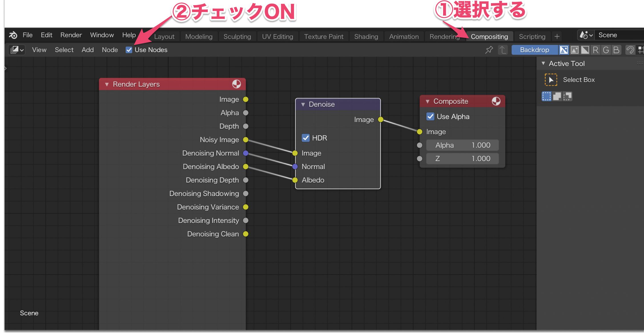Collapse the Active Tool panel

[543, 63]
